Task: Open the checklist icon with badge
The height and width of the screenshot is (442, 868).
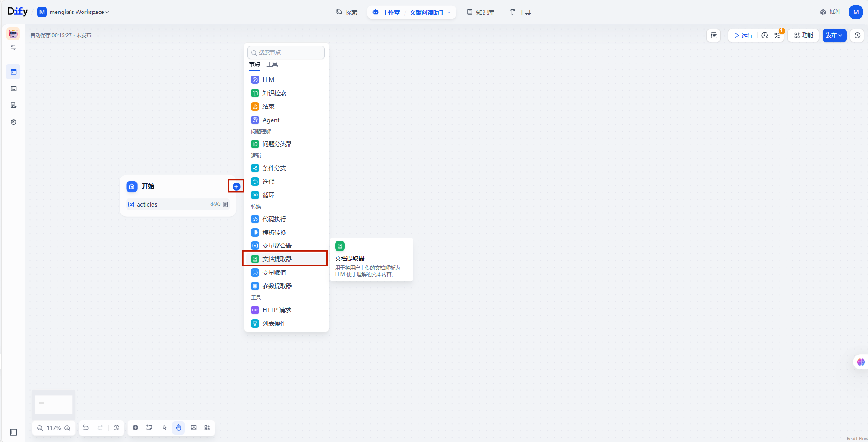Action: tap(778, 35)
